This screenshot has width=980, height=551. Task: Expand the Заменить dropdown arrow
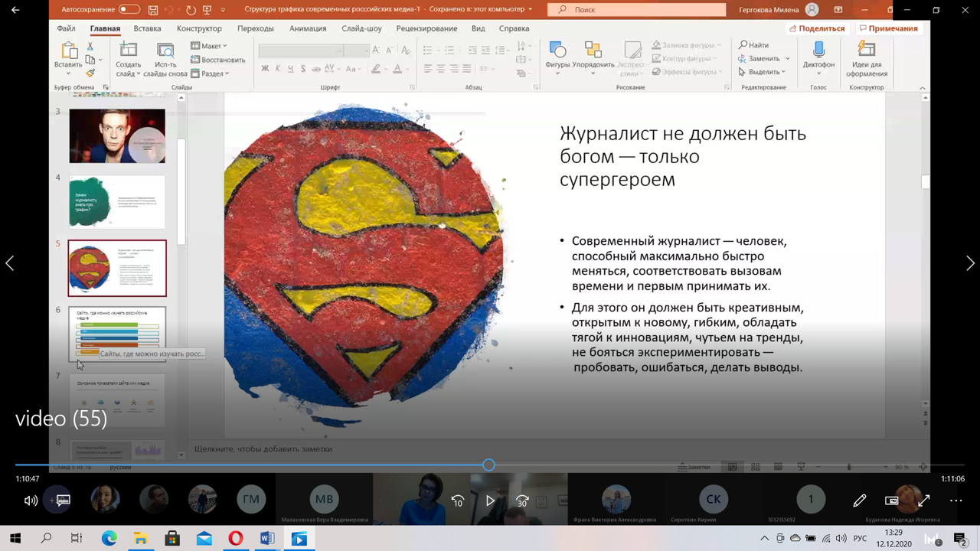point(787,59)
